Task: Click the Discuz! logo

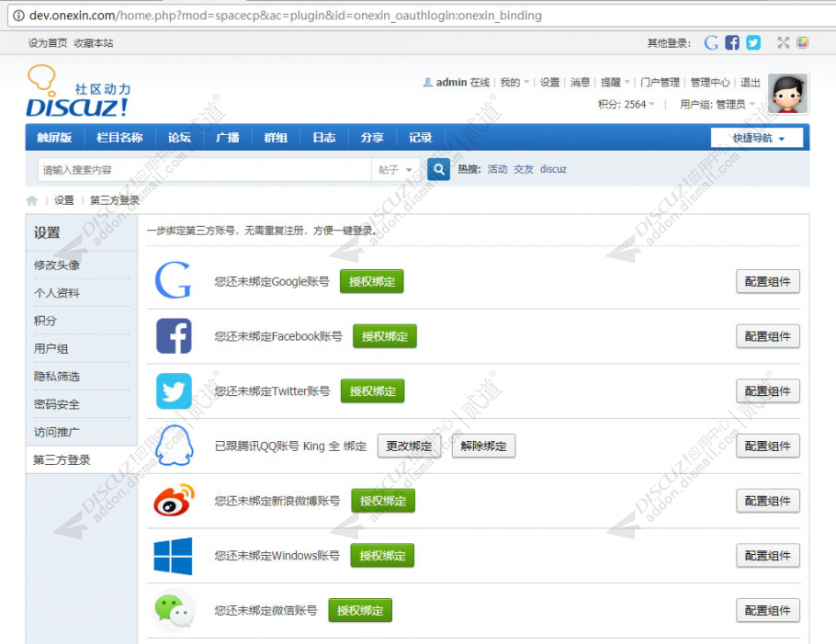Action: tap(78, 91)
